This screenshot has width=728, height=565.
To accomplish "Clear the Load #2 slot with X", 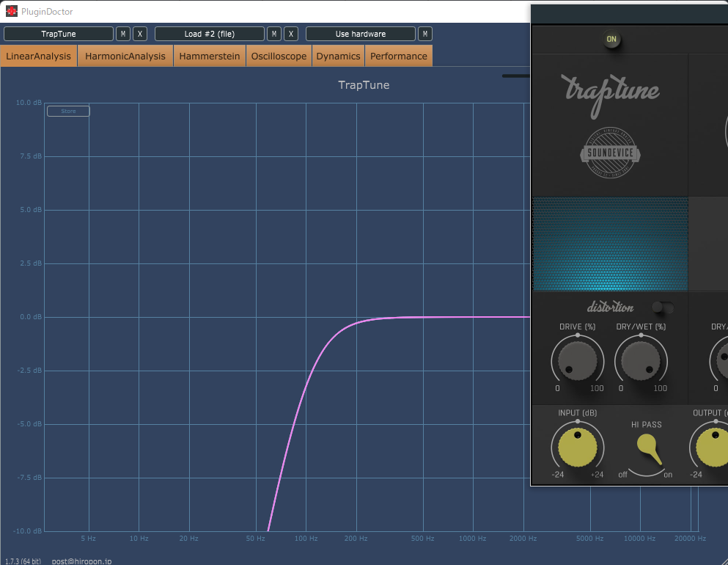I will [x=291, y=34].
